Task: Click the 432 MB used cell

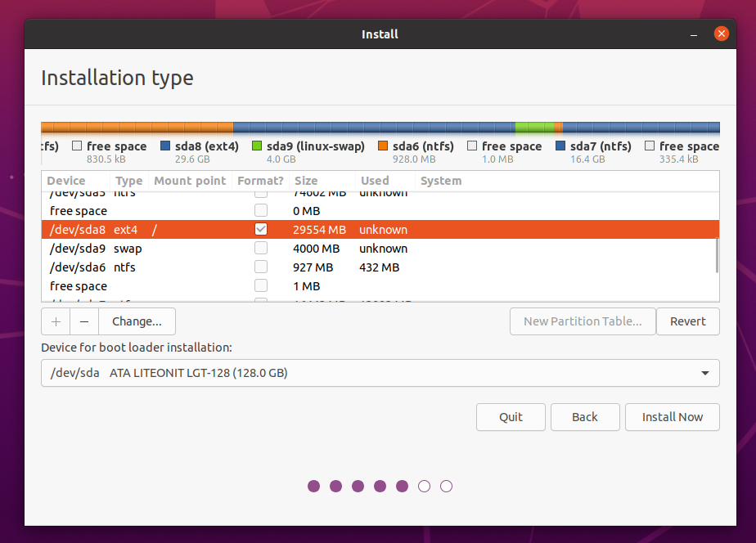Action: pyautogui.click(x=380, y=267)
